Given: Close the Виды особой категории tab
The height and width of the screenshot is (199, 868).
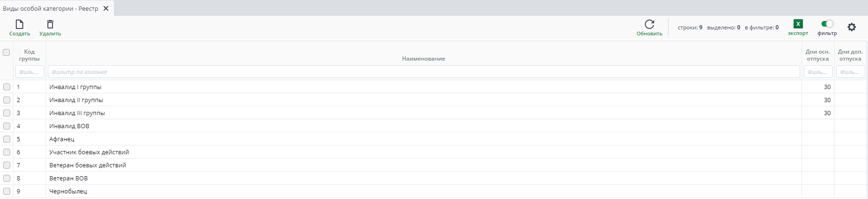Looking at the screenshot, I should [x=106, y=8].
